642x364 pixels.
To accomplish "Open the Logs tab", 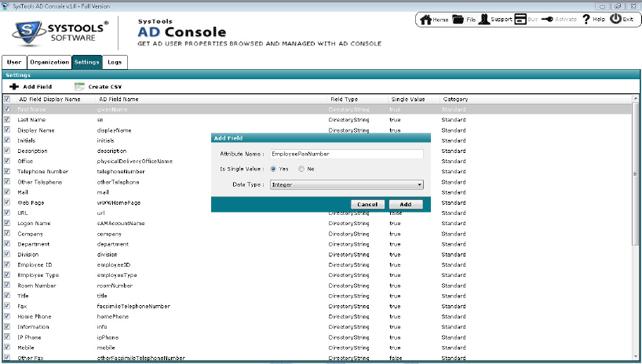I will click(x=115, y=62).
